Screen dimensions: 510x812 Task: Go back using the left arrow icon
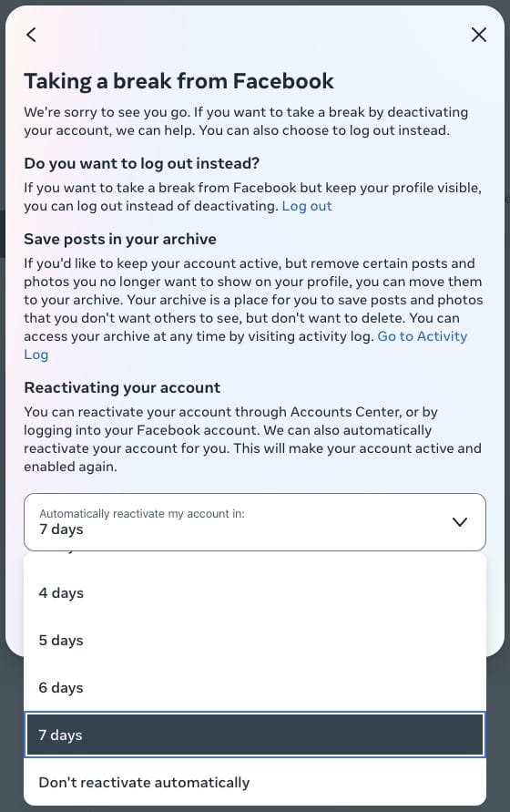pyautogui.click(x=32, y=35)
